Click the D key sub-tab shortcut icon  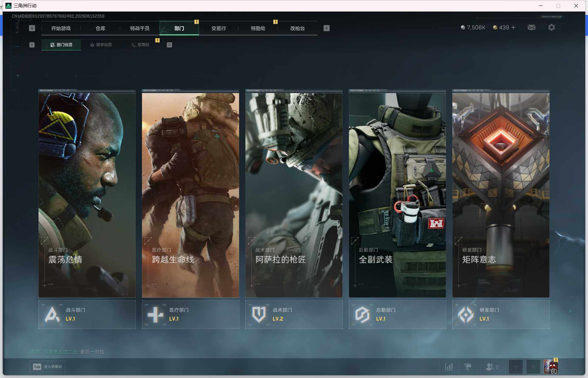(169, 45)
